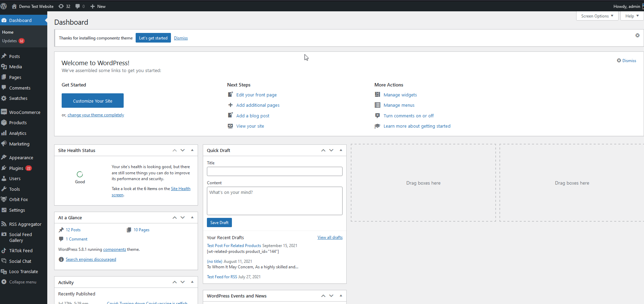The image size is (644, 304).
Task: Toggle WordPress Events and News panel arrow
Action: coord(341,296)
